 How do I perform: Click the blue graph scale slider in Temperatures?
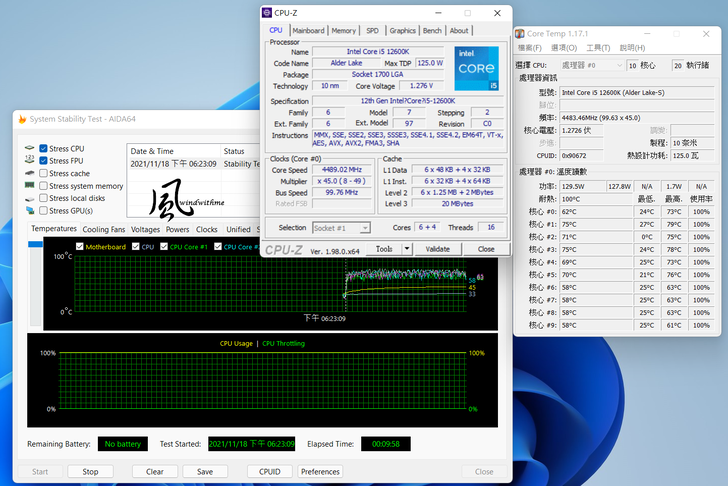point(35,244)
